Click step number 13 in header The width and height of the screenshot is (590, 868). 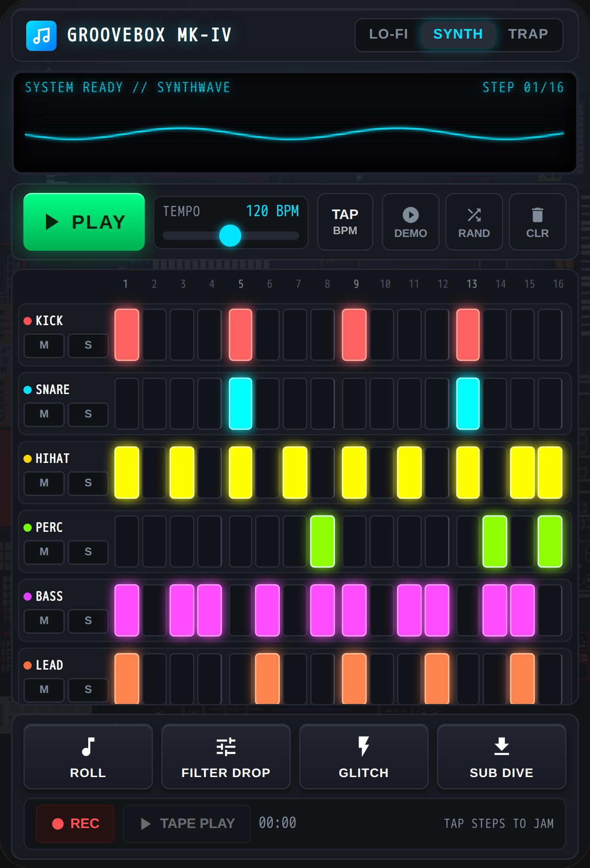[472, 284]
